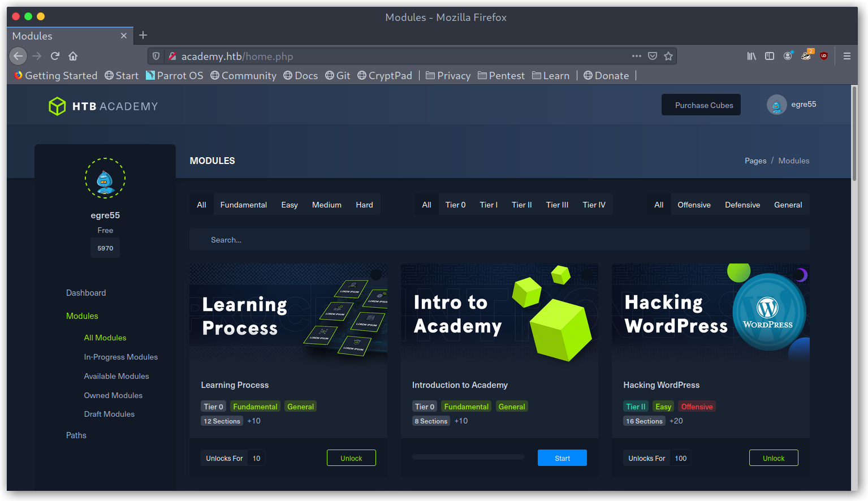
Task: Open the Community bookmark
Action: 243,76
